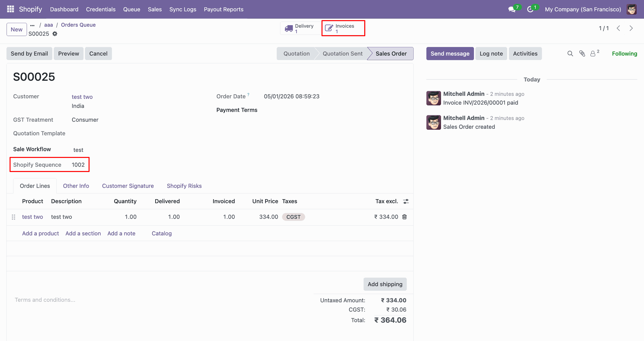Click the gear icon beside S00025

55,34
